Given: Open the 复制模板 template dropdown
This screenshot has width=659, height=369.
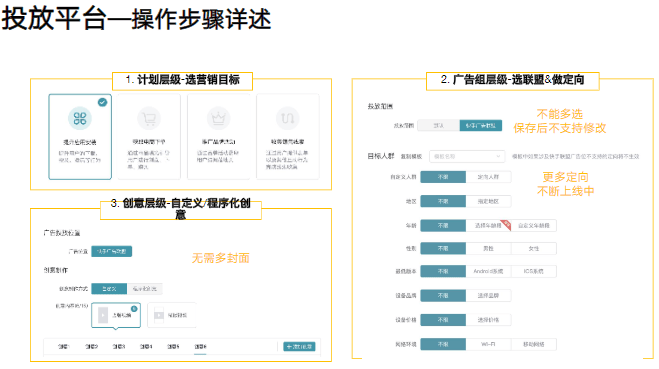Looking at the screenshot, I should click(x=467, y=156).
